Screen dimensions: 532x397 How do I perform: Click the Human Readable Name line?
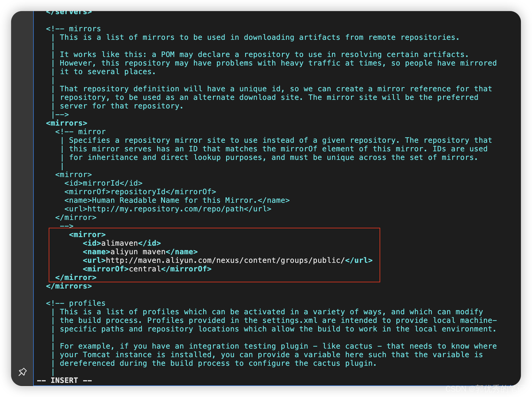(177, 201)
